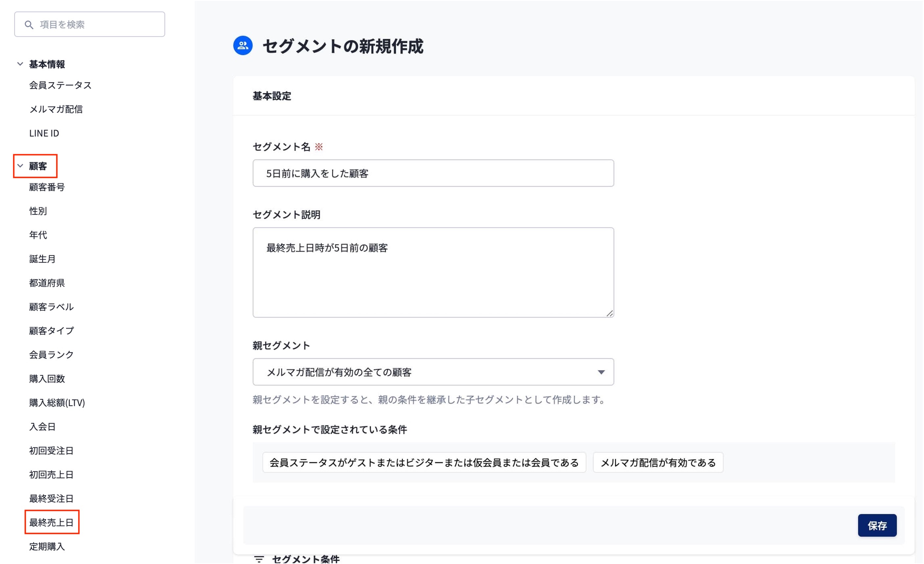Select 定期購入 in the sidebar
Viewport: 924px width, 564px height.
tap(47, 546)
